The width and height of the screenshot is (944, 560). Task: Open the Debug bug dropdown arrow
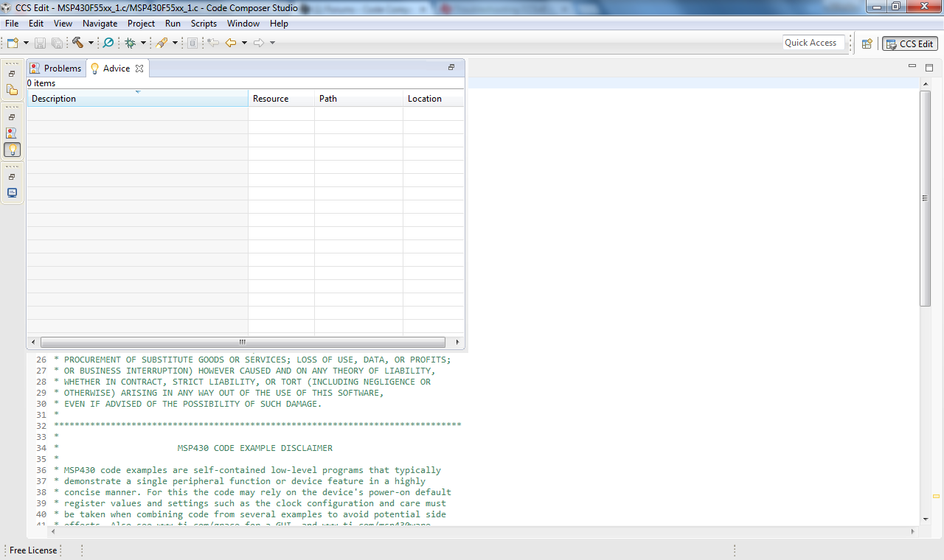point(144,43)
